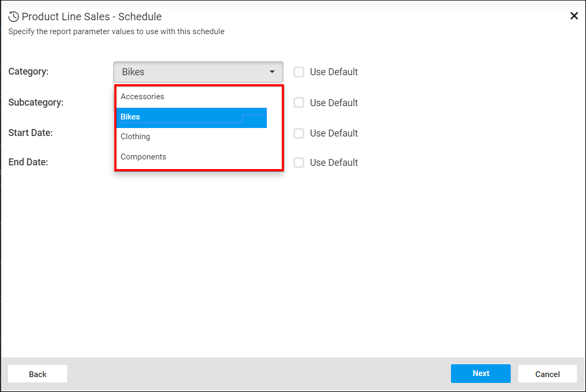Choose Accessories from the category list

click(x=192, y=97)
